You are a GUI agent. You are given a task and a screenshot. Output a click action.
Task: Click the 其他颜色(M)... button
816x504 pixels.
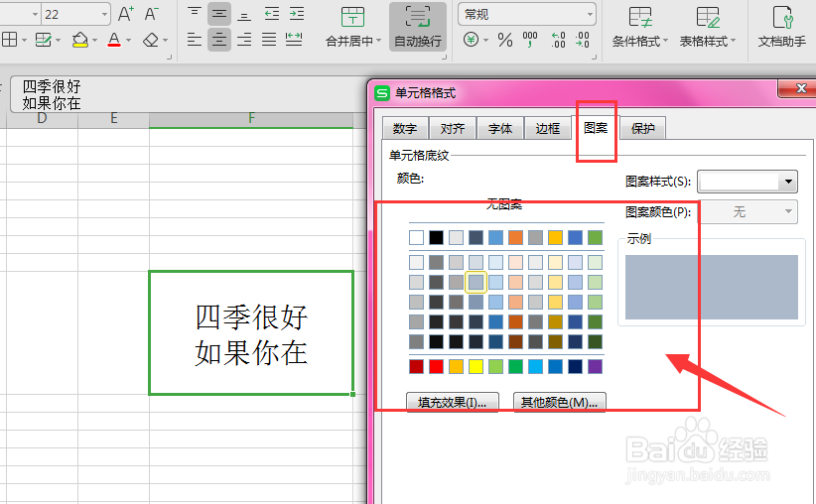560,402
